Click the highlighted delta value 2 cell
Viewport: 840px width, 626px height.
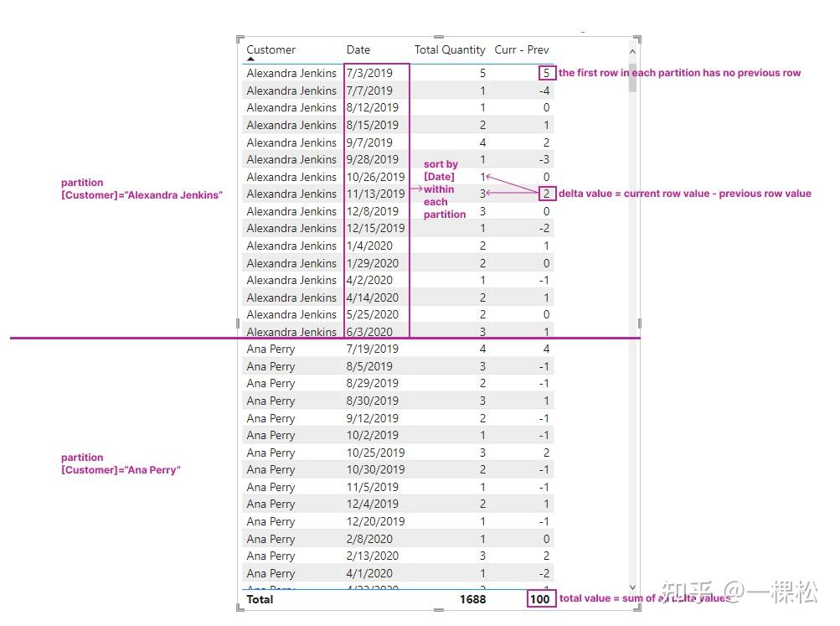pos(547,194)
